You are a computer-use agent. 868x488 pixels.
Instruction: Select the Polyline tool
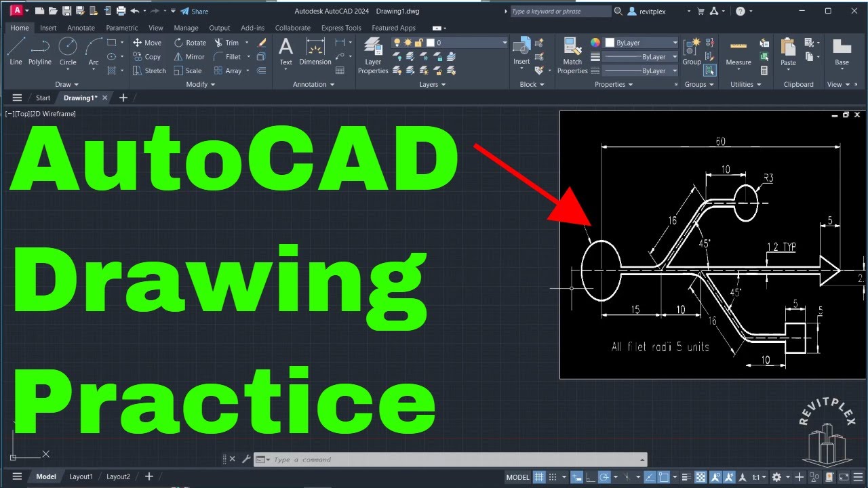[40, 52]
